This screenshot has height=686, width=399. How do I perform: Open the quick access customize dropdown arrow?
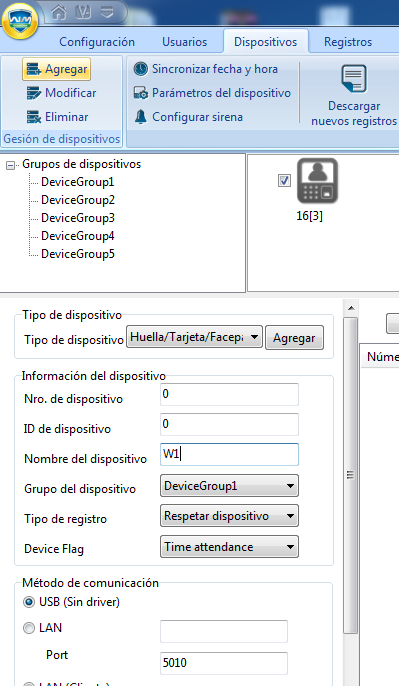[107, 13]
